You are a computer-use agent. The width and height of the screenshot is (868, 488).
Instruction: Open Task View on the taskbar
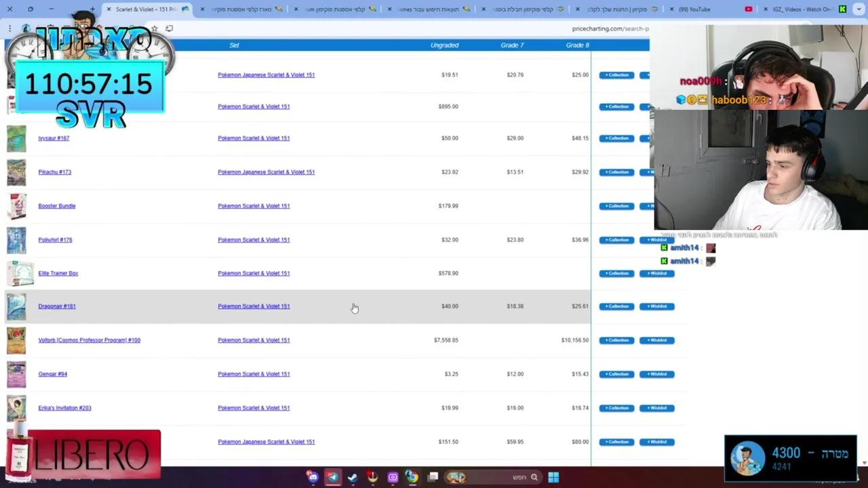coord(433,477)
